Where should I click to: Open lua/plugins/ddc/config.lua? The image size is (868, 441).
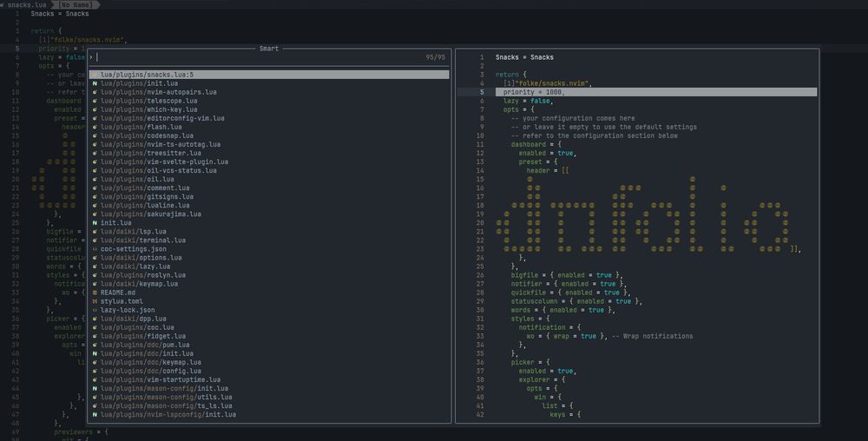coord(150,372)
